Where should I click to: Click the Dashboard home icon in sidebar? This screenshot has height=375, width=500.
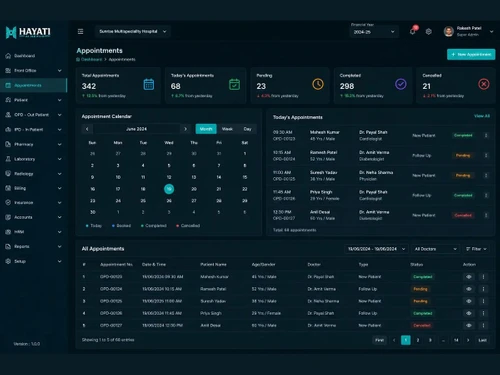tap(8, 56)
